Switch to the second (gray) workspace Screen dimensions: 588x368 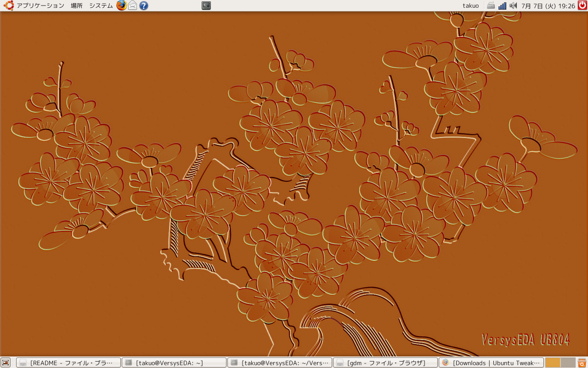point(568,362)
